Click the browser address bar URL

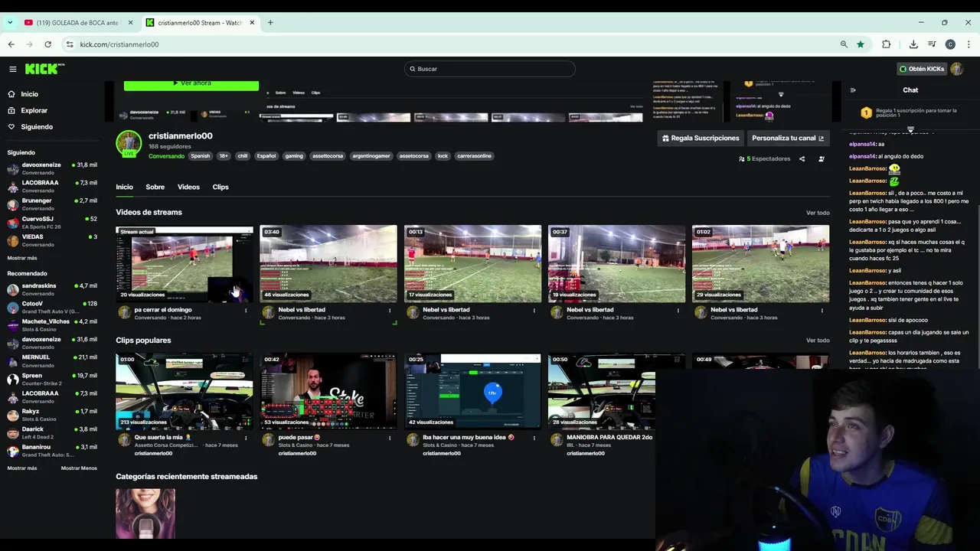click(119, 44)
